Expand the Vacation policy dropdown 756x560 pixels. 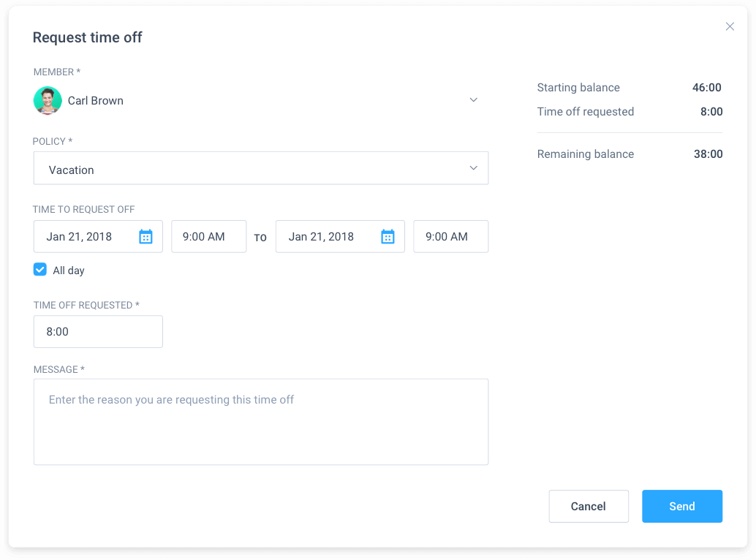[260, 167]
